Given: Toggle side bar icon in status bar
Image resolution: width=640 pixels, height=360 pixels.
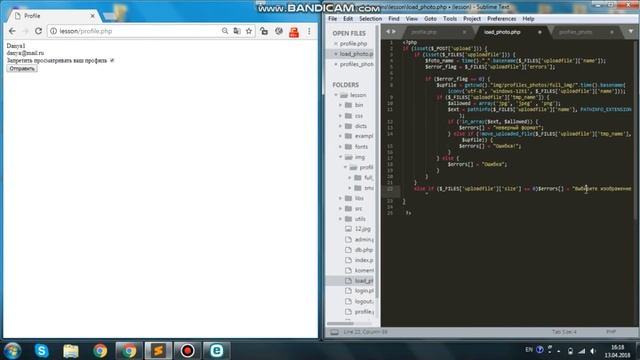Looking at the screenshot, I should click(x=334, y=332).
